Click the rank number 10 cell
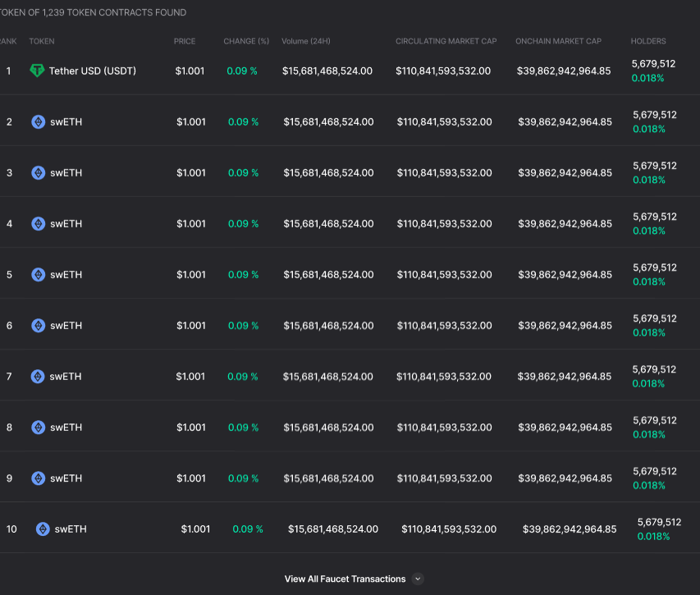This screenshot has width=700, height=595. (x=11, y=529)
